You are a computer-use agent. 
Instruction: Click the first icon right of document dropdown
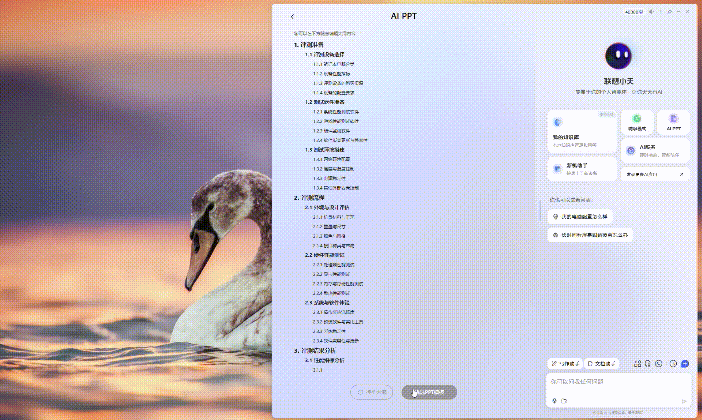[636, 363]
